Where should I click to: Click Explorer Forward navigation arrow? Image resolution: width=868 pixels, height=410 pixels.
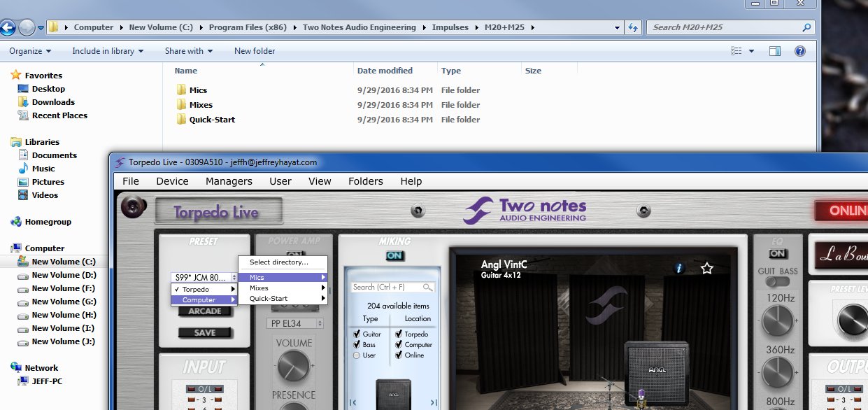tap(27, 28)
